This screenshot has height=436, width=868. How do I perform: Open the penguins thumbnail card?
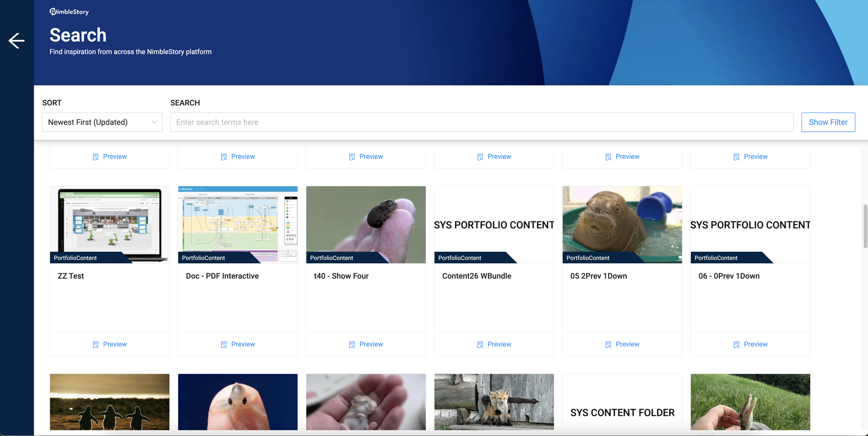click(x=109, y=402)
